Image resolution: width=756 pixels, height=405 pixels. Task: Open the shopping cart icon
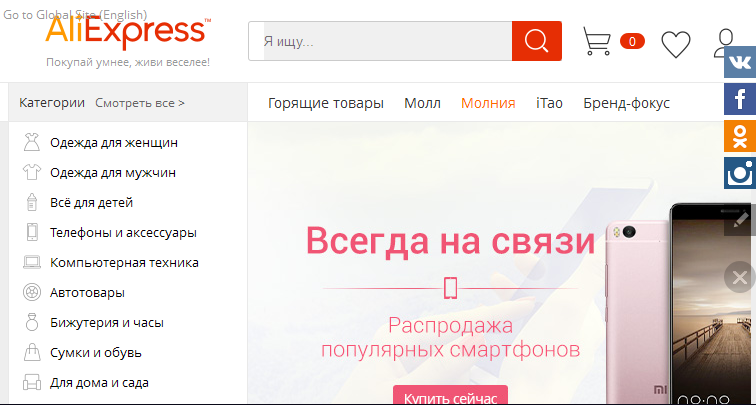click(596, 41)
